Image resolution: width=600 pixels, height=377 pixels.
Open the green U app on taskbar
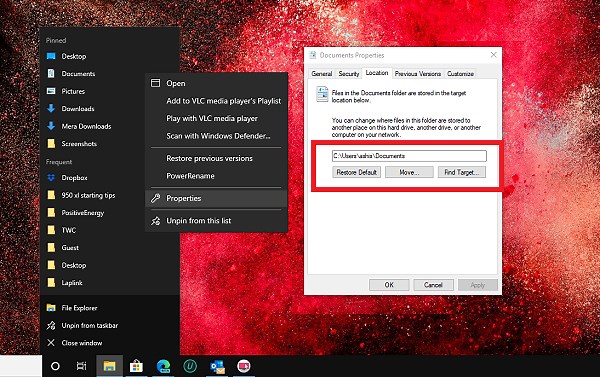(190, 366)
